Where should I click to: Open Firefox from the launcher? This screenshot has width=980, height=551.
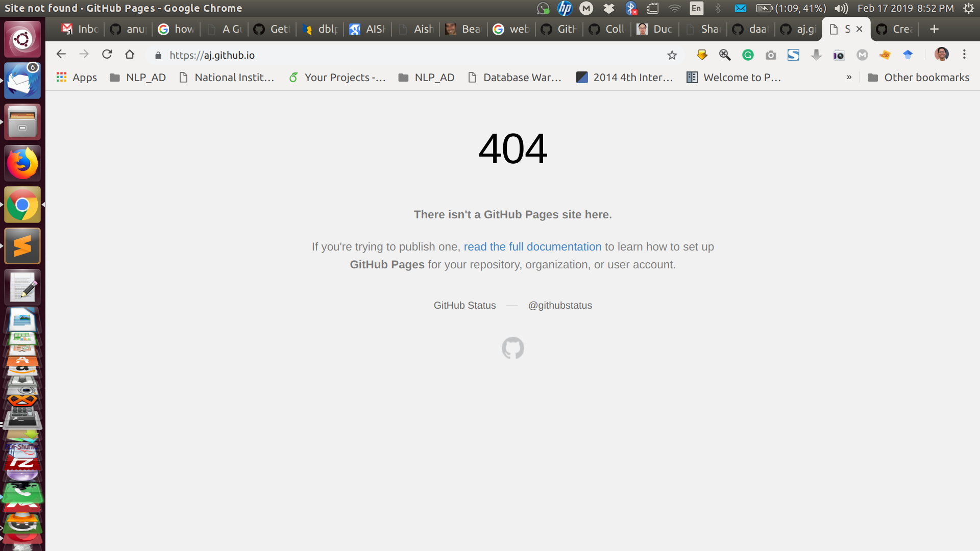tap(22, 163)
